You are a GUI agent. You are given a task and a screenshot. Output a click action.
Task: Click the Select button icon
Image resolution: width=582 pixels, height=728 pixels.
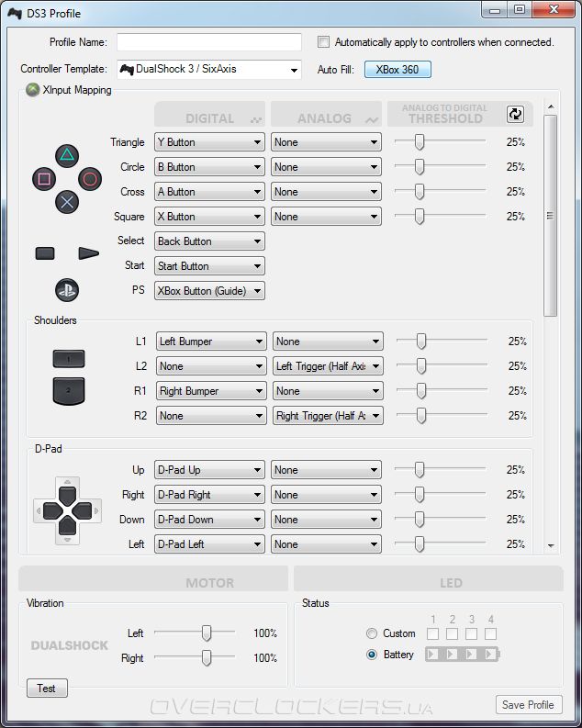click(x=45, y=253)
